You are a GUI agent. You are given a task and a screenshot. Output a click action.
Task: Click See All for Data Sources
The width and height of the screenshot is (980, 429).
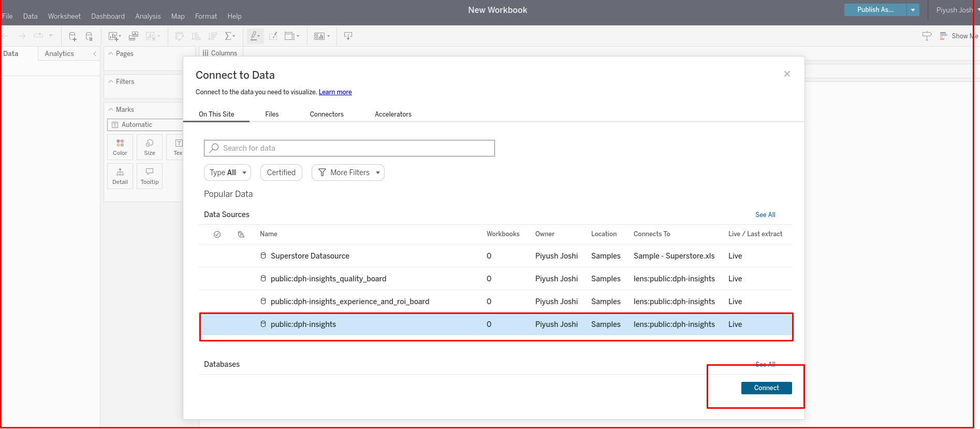coord(765,214)
